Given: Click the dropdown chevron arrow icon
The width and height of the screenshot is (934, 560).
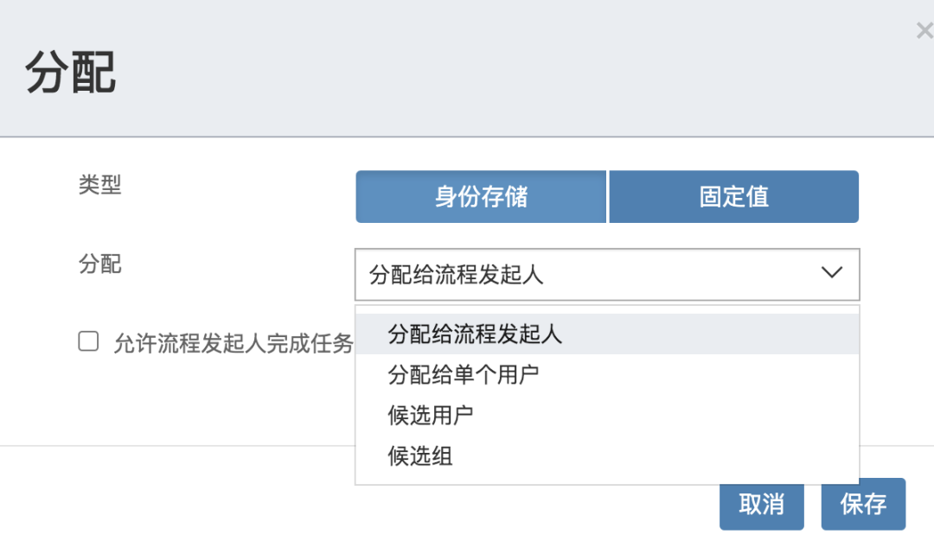Looking at the screenshot, I should click(832, 272).
